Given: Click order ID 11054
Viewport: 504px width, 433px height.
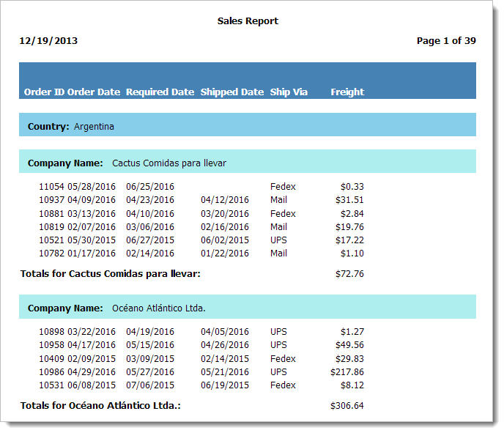Looking at the screenshot, I should [x=52, y=187].
